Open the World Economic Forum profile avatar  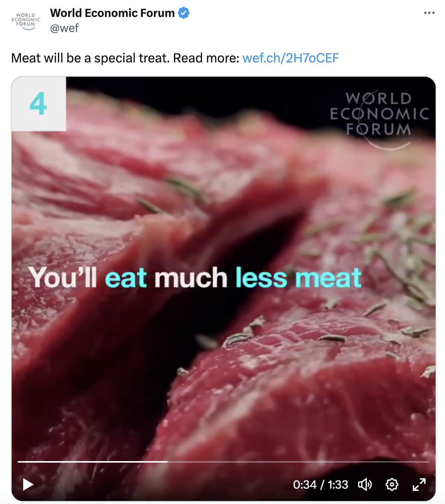[x=26, y=21]
